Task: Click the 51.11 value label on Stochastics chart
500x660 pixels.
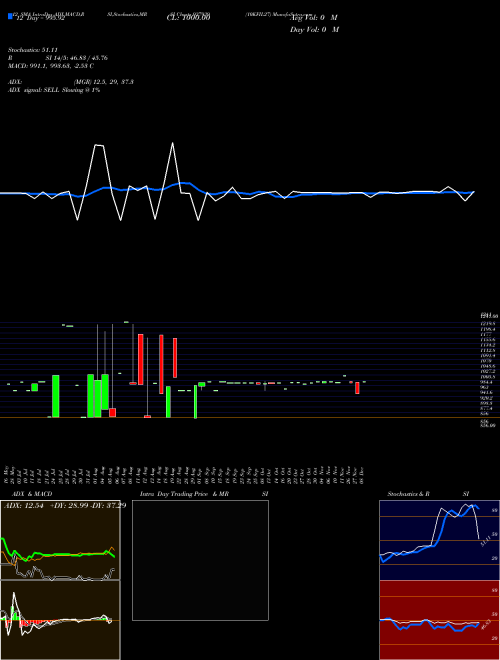Action: pos(484,541)
